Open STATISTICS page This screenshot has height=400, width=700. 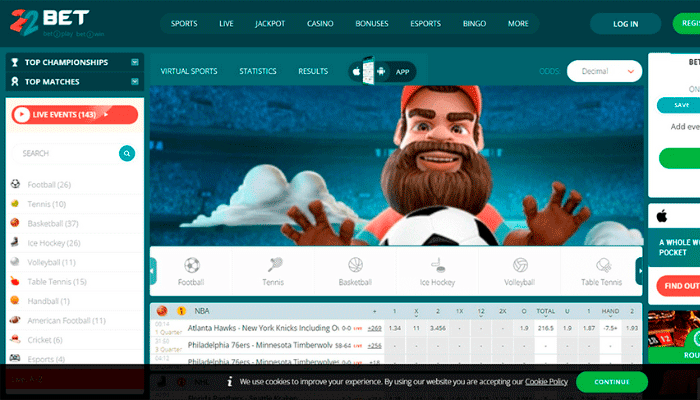click(x=258, y=71)
